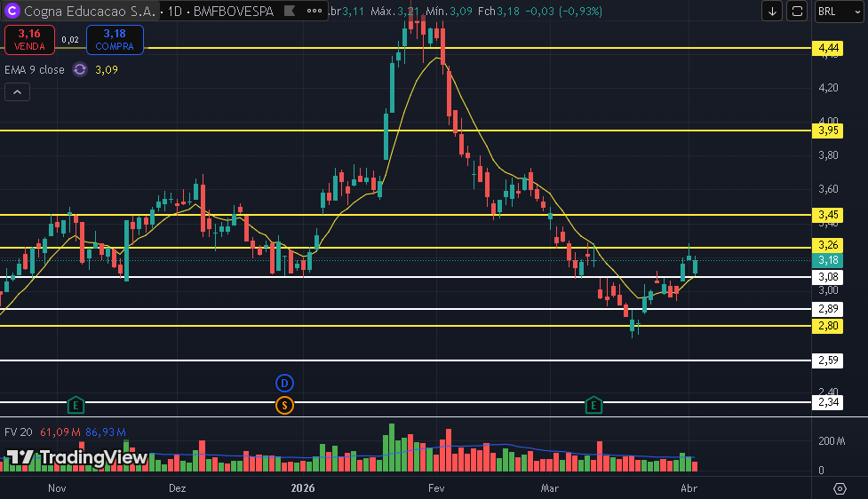The width and height of the screenshot is (868, 499).
Task: Click the 0,02 spread value
Action: point(70,40)
